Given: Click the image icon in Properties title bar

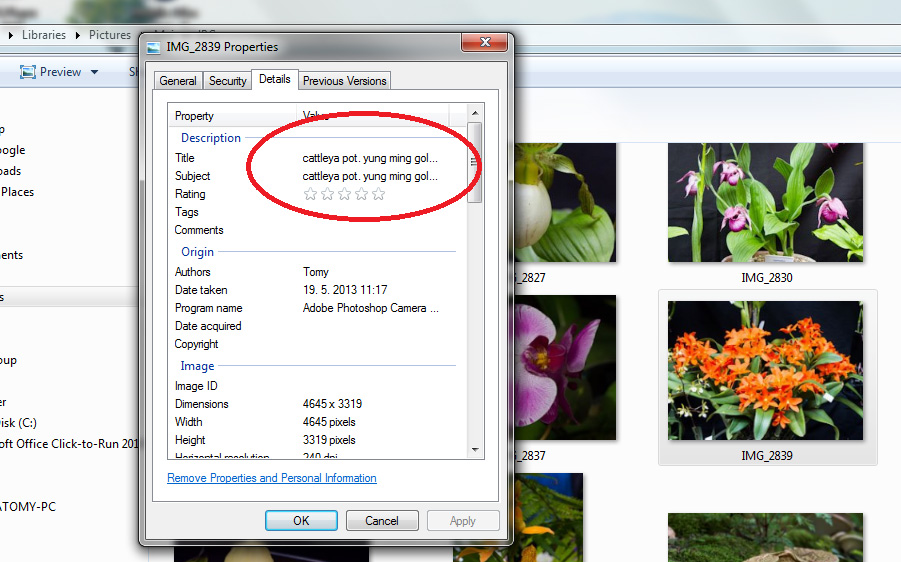Looking at the screenshot, I should [153, 47].
